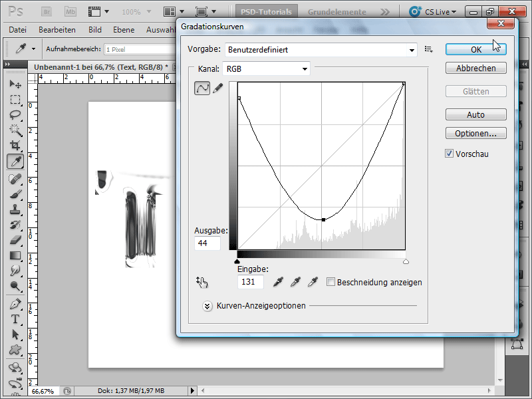The height and width of the screenshot is (399, 532).
Task: Activate the on-image adjustment hand tool
Action: click(202, 282)
